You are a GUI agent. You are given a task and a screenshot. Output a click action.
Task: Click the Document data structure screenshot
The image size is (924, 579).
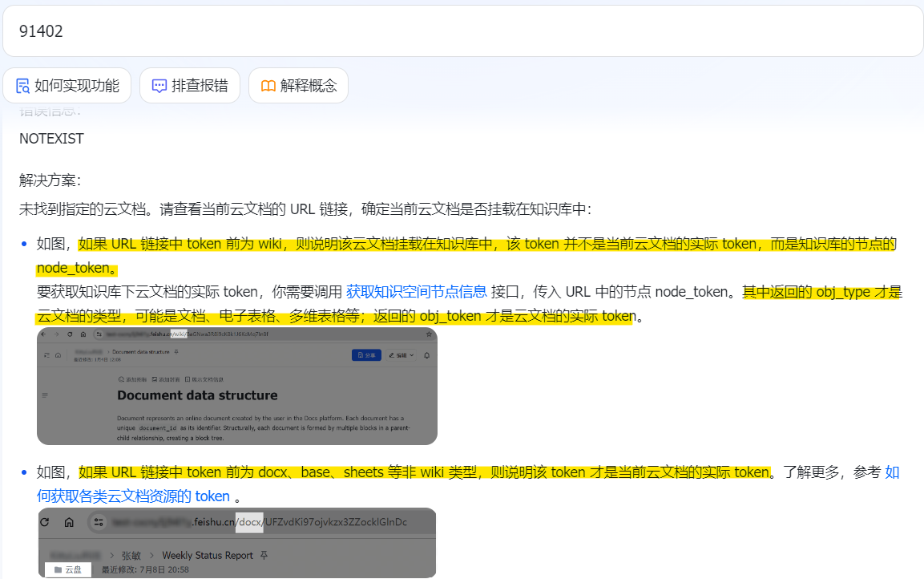coord(237,401)
